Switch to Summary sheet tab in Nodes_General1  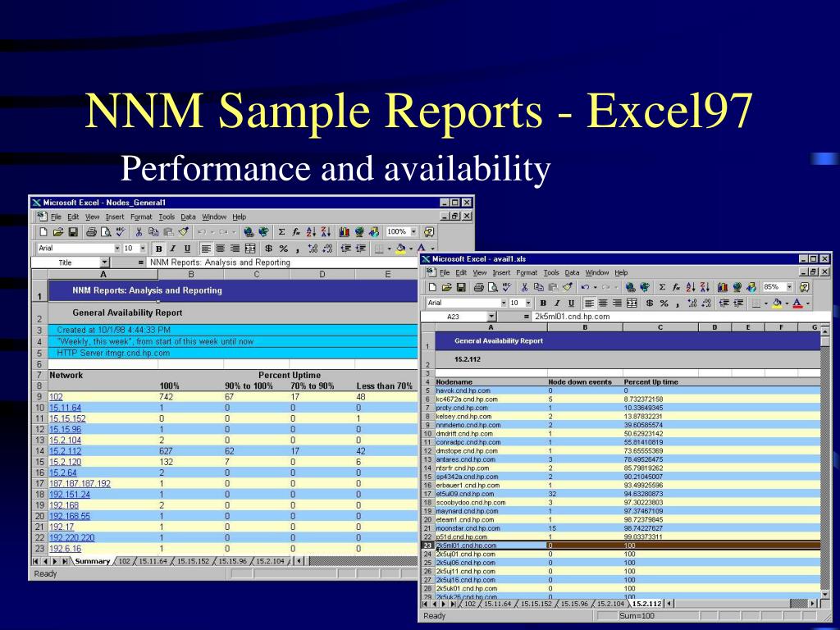(x=92, y=561)
